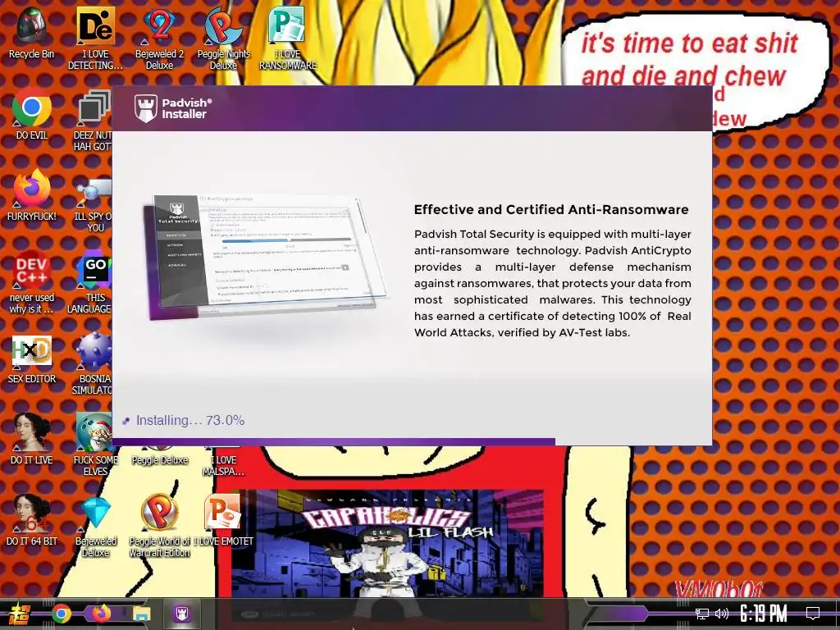Click Effective and Certified Anti-Ransomware heading
The height and width of the screenshot is (630, 840).
(x=551, y=209)
